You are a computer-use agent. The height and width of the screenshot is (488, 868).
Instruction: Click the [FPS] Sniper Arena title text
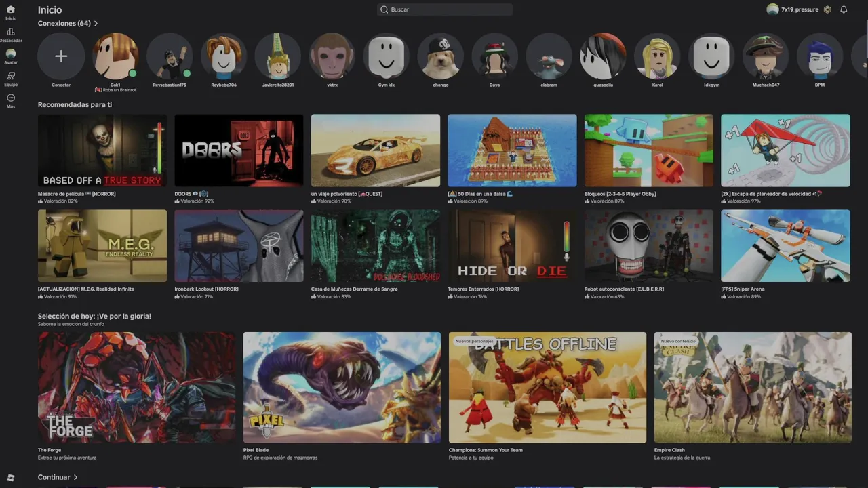click(x=743, y=289)
